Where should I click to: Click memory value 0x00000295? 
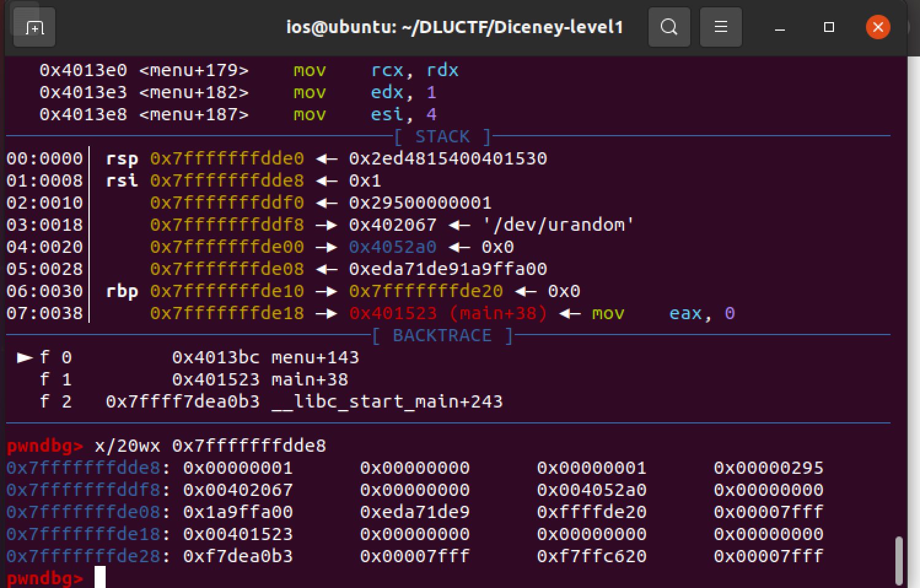pos(768,468)
